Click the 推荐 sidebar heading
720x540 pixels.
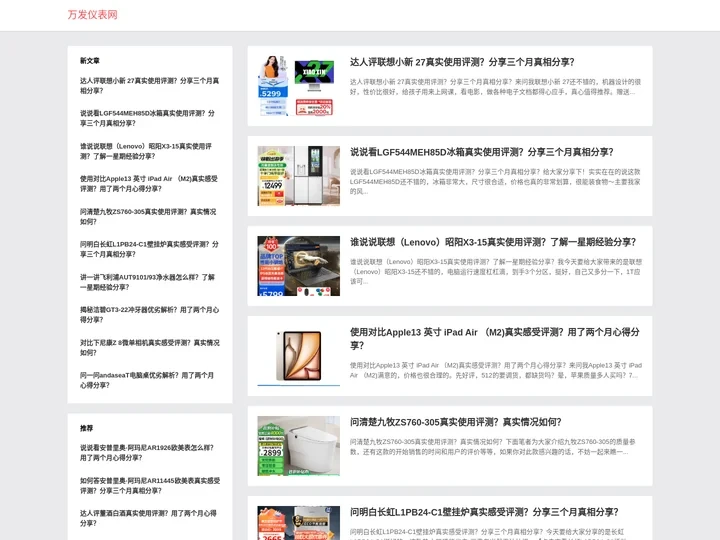coord(86,428)
